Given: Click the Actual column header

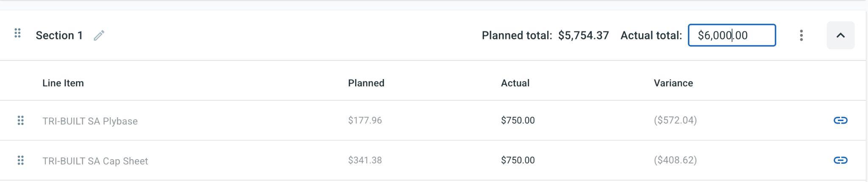Looking at the screenshot, I should [515, 83].
